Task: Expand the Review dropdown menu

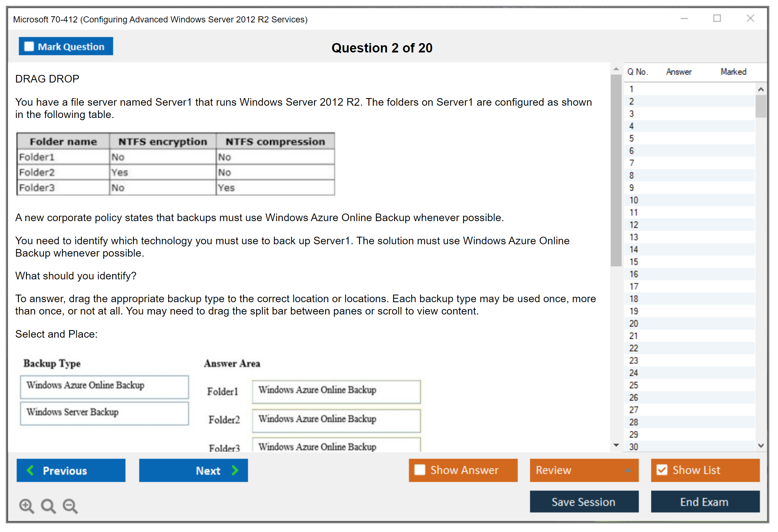Action: click(628, 470)
